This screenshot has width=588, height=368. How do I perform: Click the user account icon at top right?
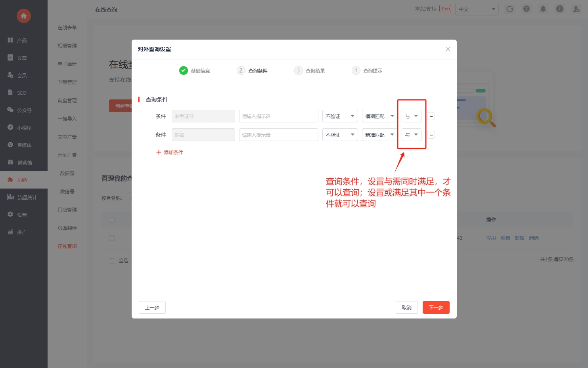coord(576,9)
